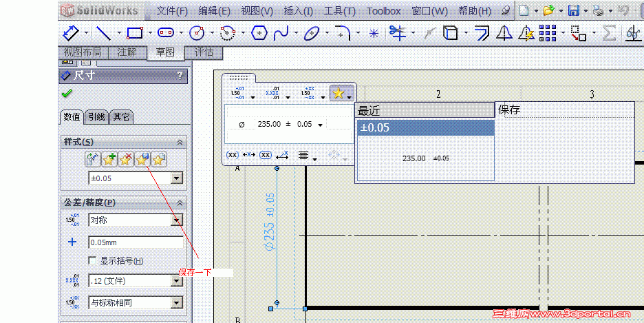Click the New document icon
Image resolution: width=644 pixels, height=323 pixels.
524,11
